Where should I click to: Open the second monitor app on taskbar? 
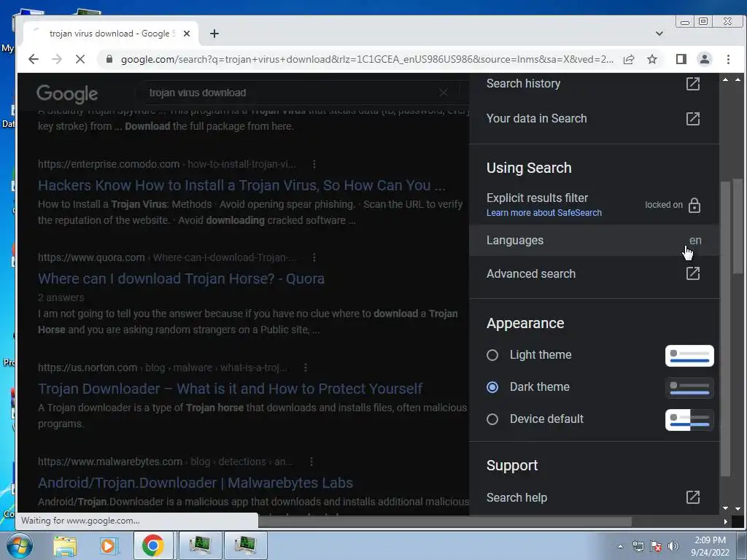coord(245,545)
